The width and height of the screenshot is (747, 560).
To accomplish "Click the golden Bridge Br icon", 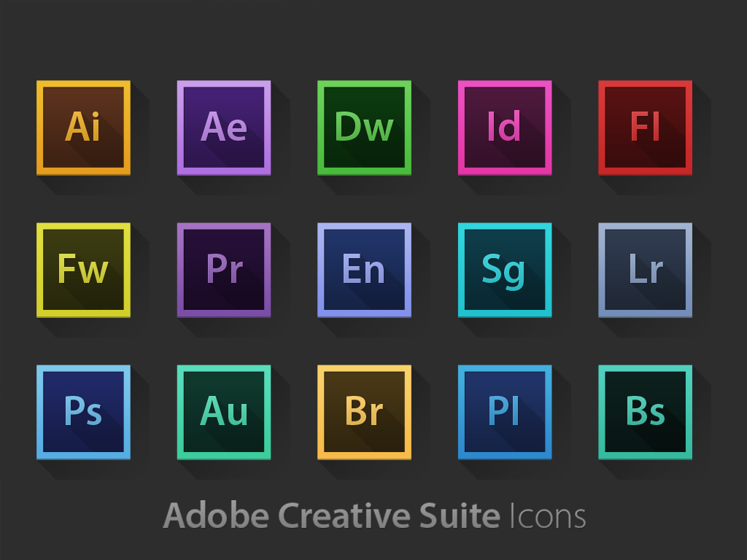I will [364, 412].
